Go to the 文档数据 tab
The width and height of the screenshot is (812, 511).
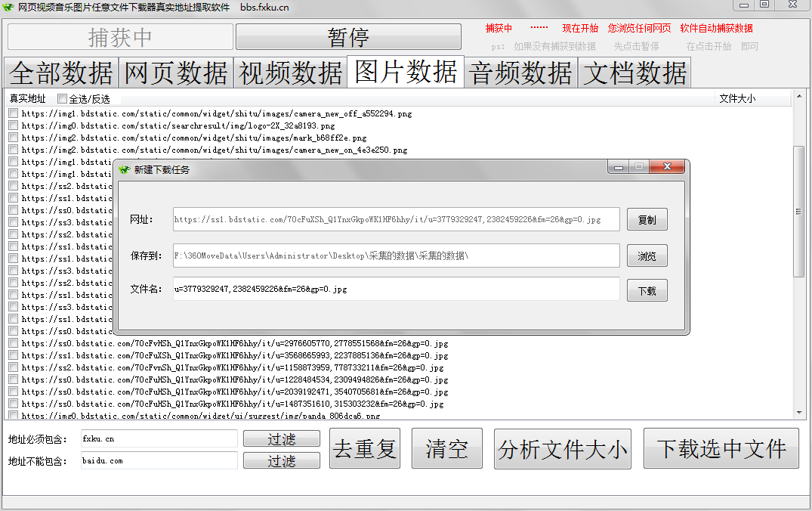[635, 73]
